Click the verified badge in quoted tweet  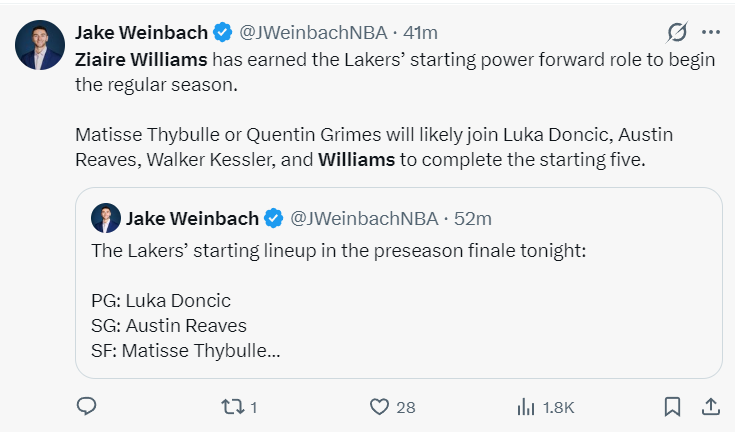point(274,219)
